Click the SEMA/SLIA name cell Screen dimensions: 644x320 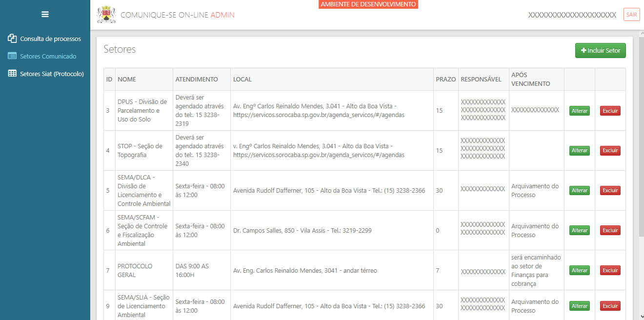(x=144, y=306)
